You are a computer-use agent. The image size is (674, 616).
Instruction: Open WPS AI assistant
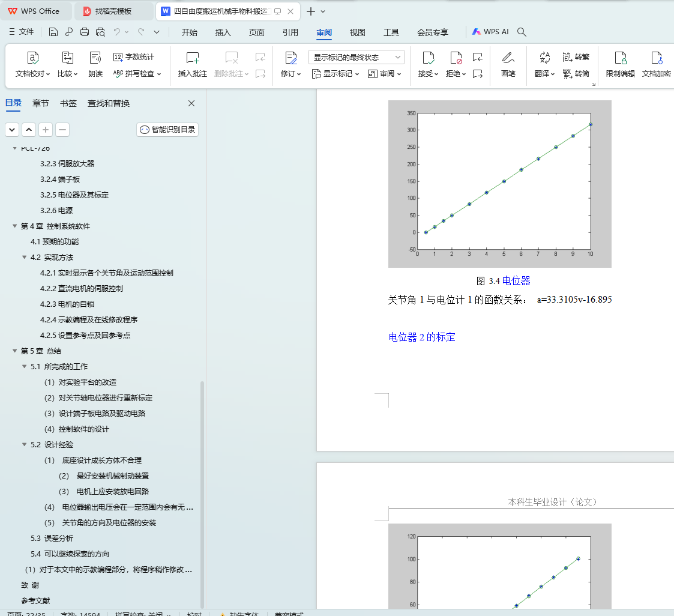click(x=490, y=32)
